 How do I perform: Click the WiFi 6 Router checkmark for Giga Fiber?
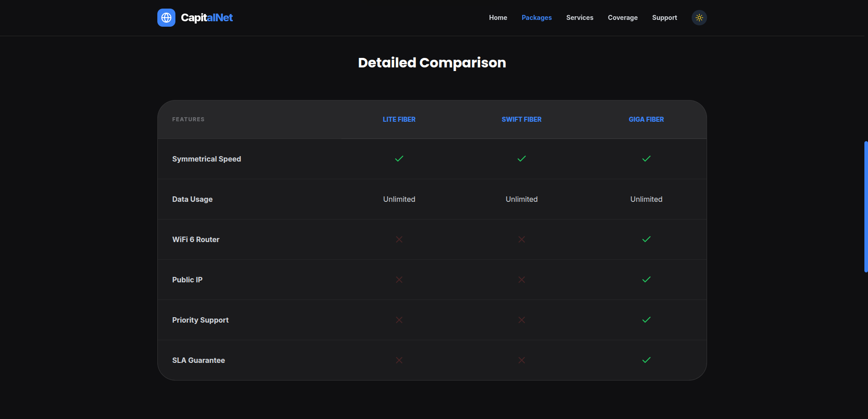tap(646, 239)
